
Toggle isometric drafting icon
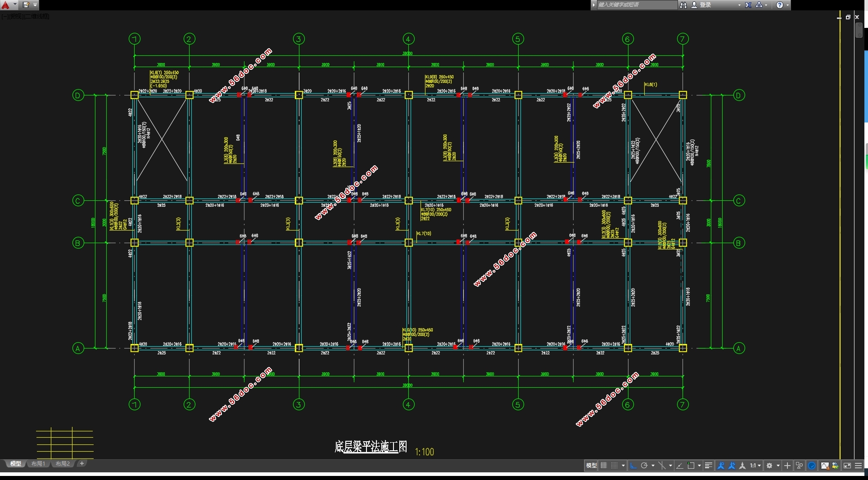pyautogui.click(x=662, y=466)
